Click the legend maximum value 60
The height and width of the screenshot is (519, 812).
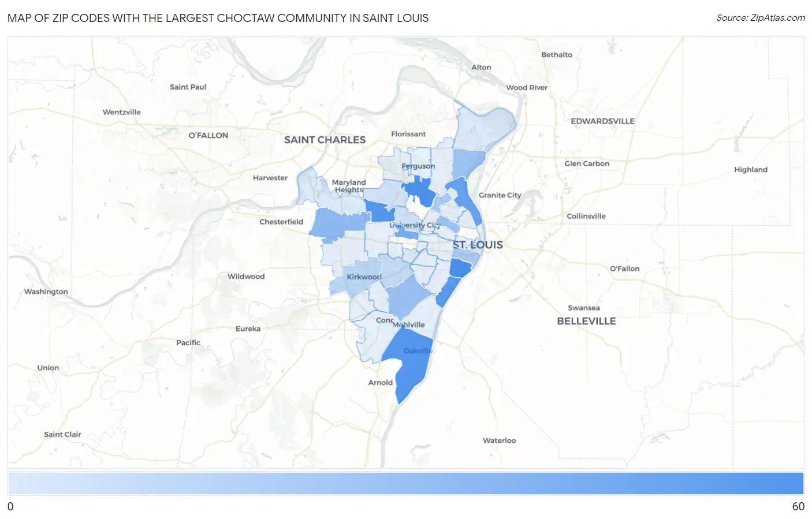pyautogui.click(x=798, y=506)
